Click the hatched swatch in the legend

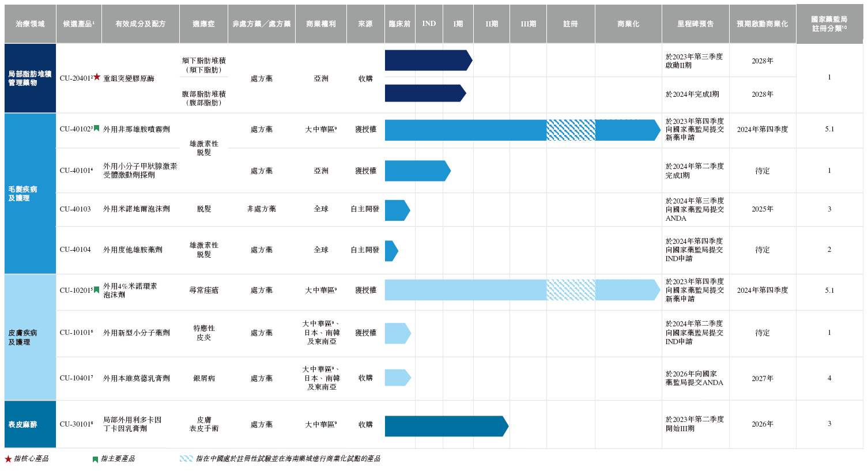tap(186, 459)
